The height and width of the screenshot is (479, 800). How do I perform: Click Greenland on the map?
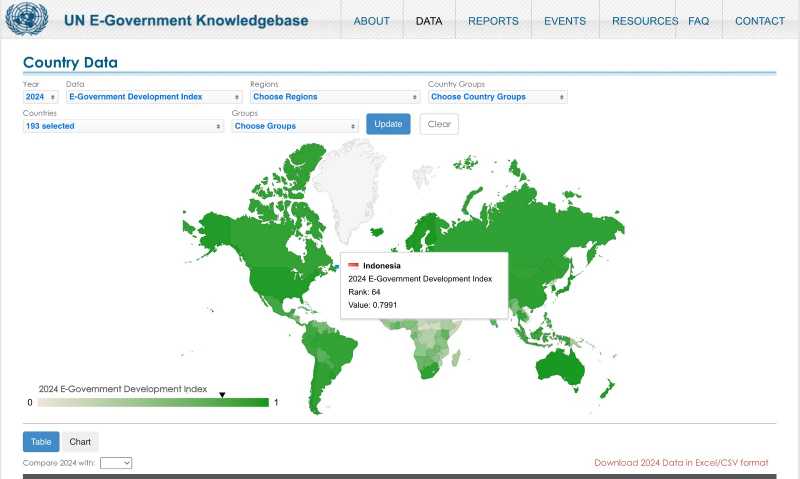pyautogui.click(x=348, y=189)
